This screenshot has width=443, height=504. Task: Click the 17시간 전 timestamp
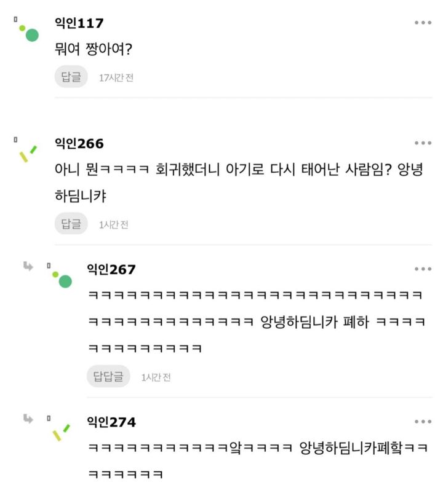pos(116,78)
